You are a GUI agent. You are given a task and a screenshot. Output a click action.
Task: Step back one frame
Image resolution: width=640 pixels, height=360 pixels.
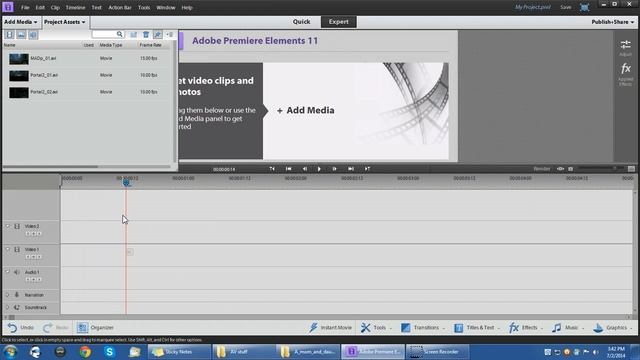click(x=304, y=169)
